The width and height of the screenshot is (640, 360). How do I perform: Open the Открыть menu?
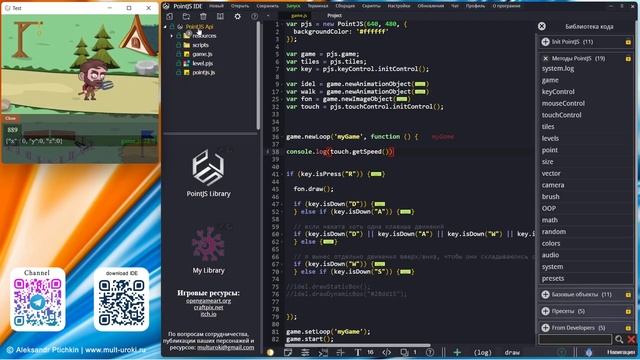(240, 6)
